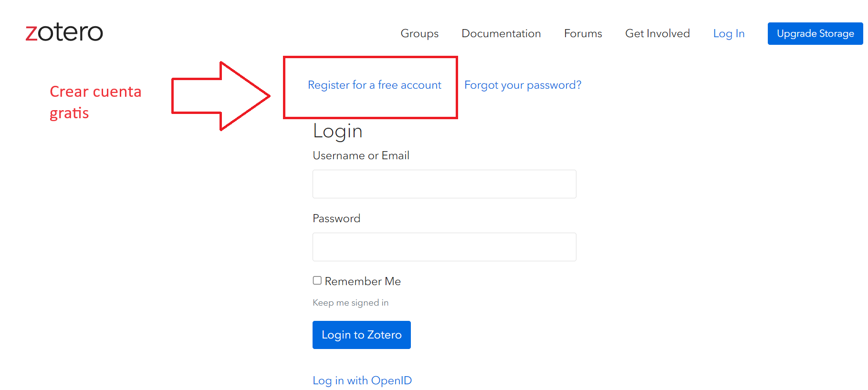Click the Zotero logo

pos(64,32)
